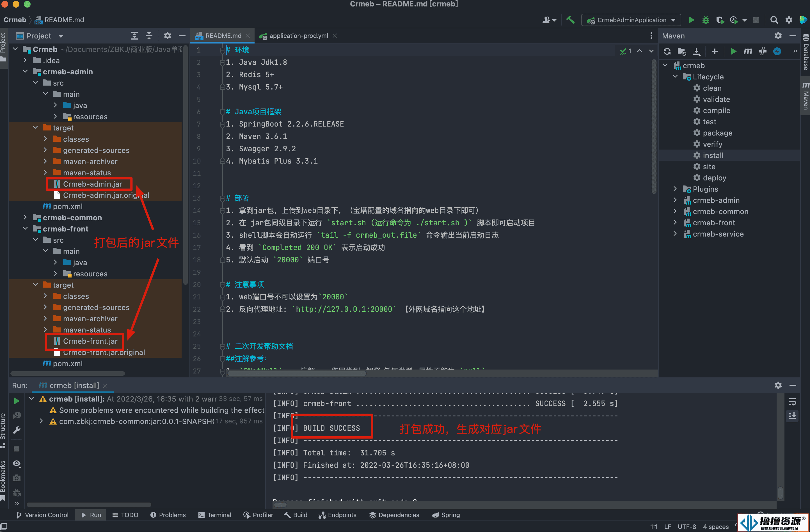Profile the application with the profiler icon
This screenshot has width=810, height=532.
[x=734, y=20]
